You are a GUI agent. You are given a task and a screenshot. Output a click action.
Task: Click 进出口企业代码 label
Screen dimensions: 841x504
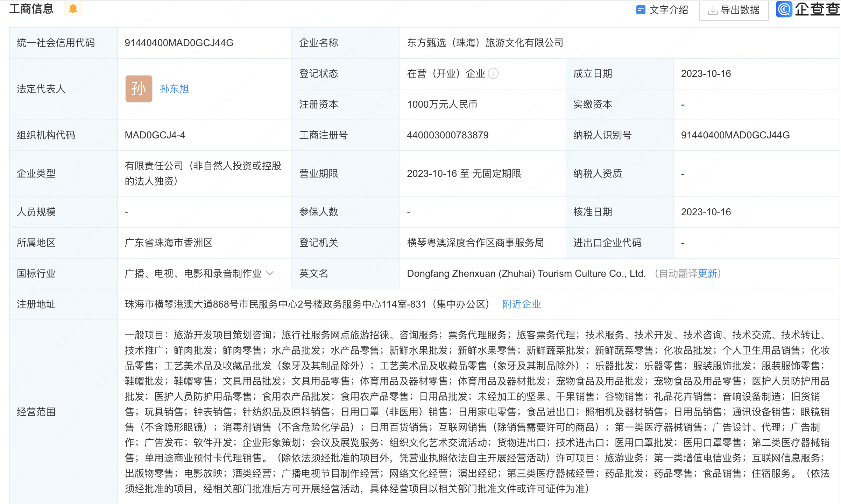[607, 243]
